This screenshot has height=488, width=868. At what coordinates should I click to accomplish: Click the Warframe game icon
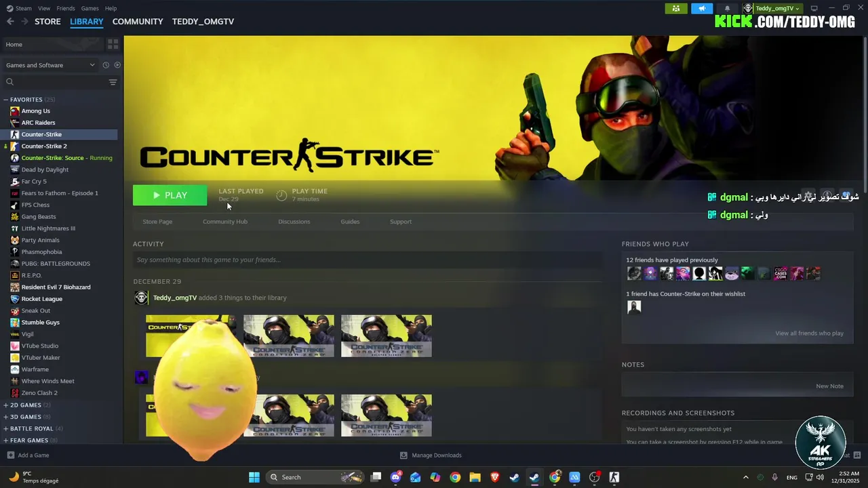click(15, 369)
